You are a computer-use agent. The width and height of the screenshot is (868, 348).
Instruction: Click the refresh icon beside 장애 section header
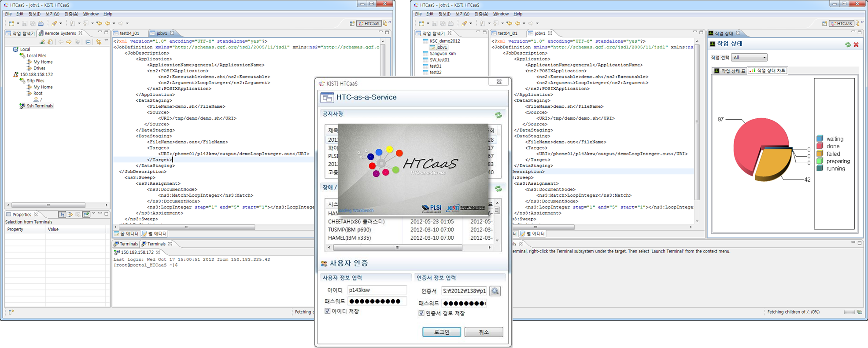click(x=499, y=188)
